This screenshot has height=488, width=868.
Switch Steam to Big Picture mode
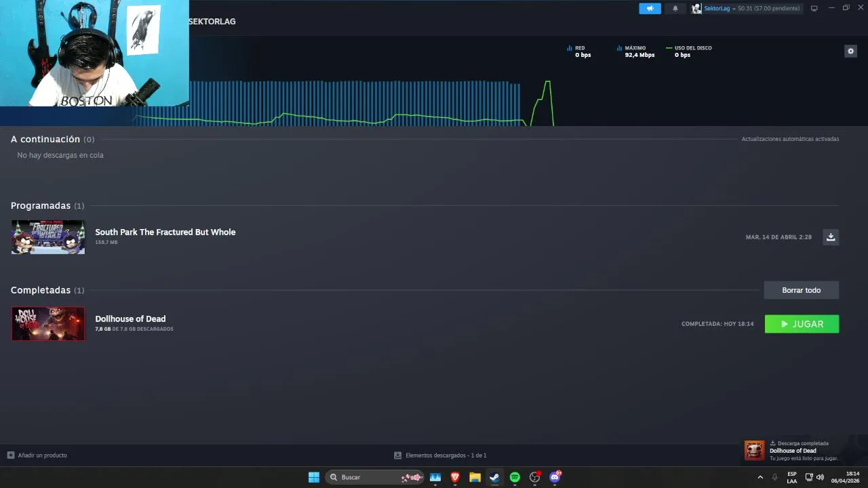point(814,8)
